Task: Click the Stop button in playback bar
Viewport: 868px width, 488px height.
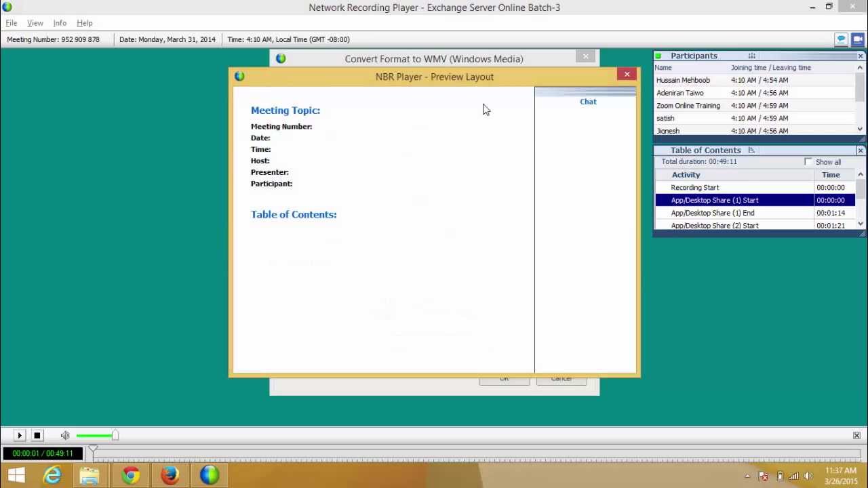Action: pos(37,436)
